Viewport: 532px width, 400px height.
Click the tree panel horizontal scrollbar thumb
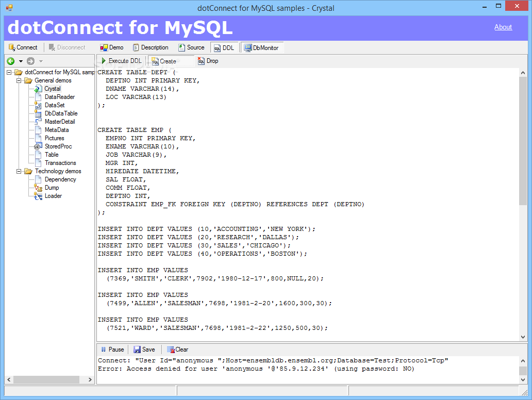[x=46, y=380]
